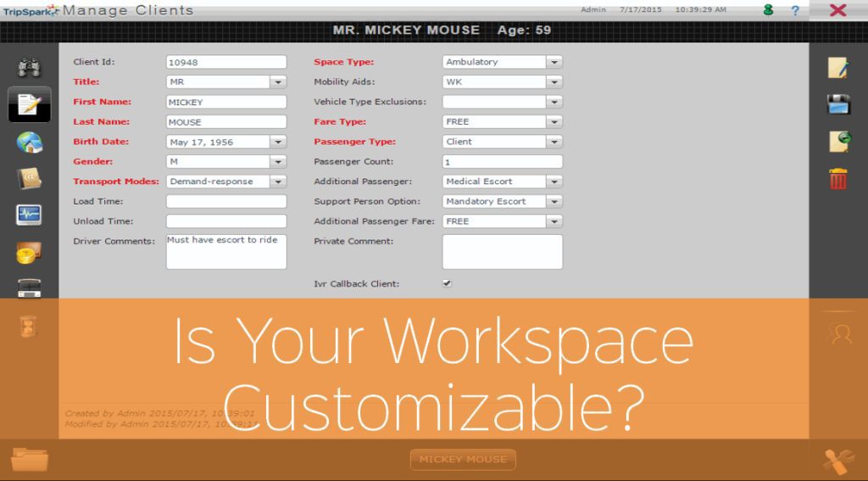Open the Support Person Option dropdown
Image resolution: width=868 pixels, height=481 pixels.
554,202
